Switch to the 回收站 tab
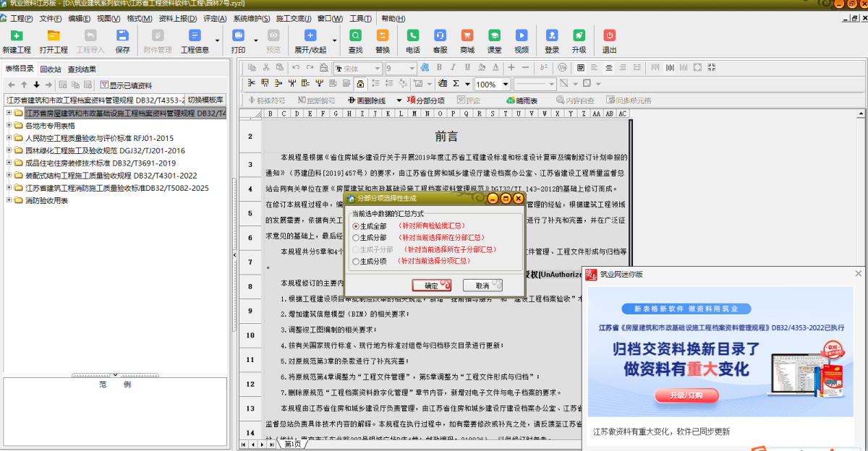 click(x=50, y=69)
